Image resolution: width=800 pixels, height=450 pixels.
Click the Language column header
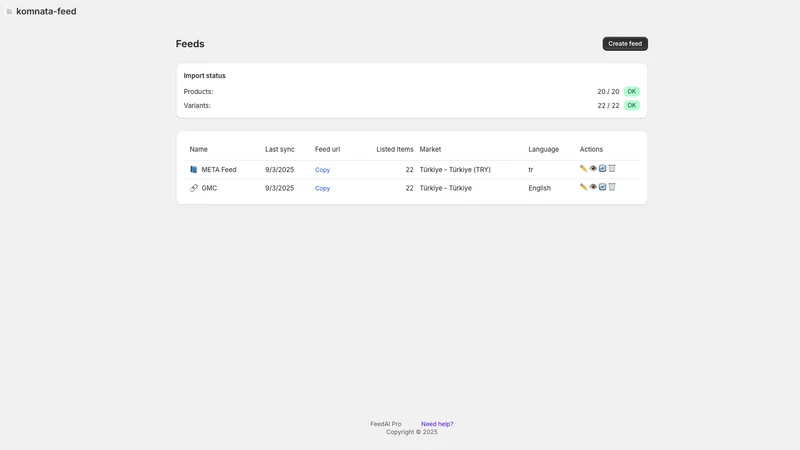(543, 149)
